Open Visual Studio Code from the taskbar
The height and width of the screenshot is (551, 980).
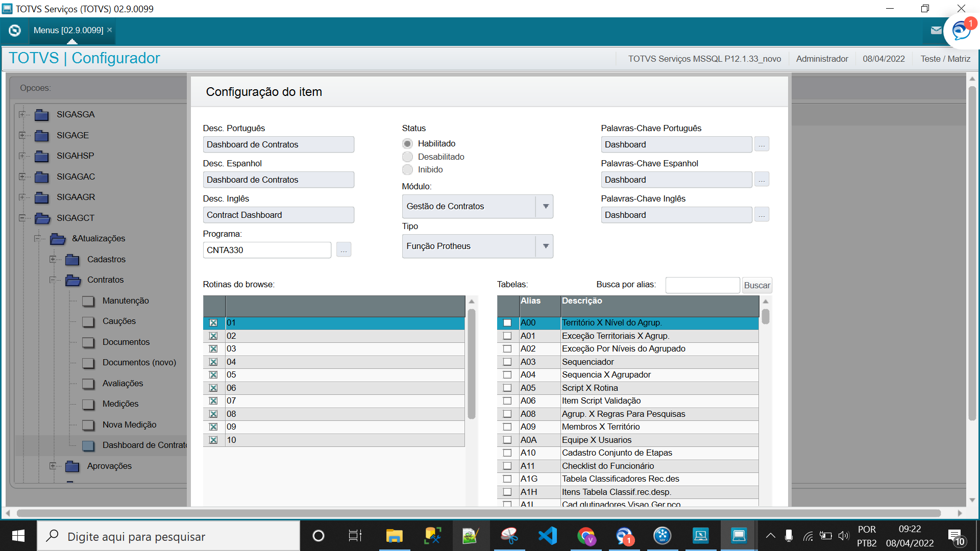[547, 536]
